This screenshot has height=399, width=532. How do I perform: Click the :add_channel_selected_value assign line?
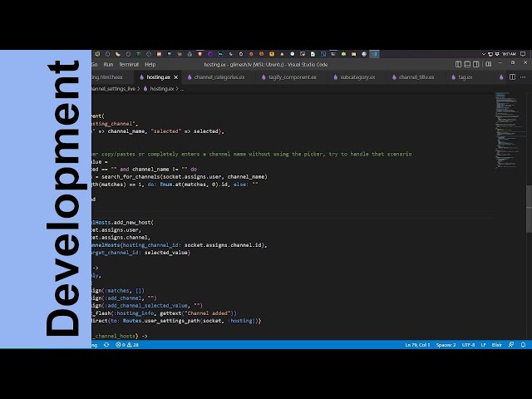click(x=147, y=306)
